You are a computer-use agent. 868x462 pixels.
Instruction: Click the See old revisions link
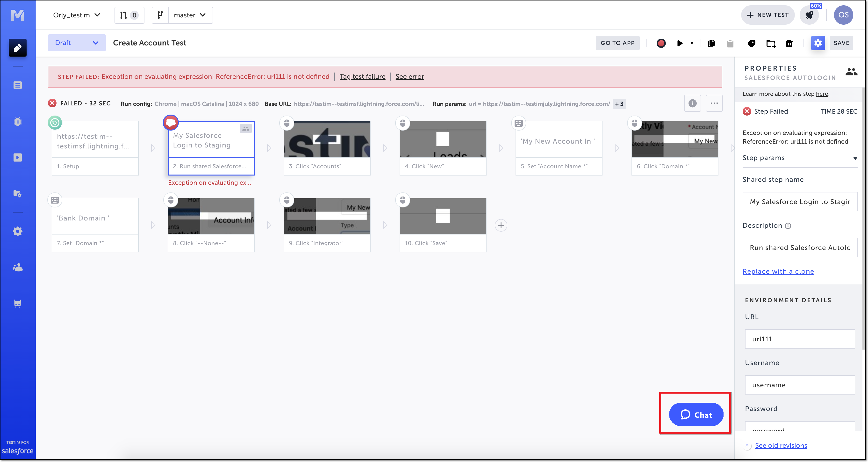781,446
